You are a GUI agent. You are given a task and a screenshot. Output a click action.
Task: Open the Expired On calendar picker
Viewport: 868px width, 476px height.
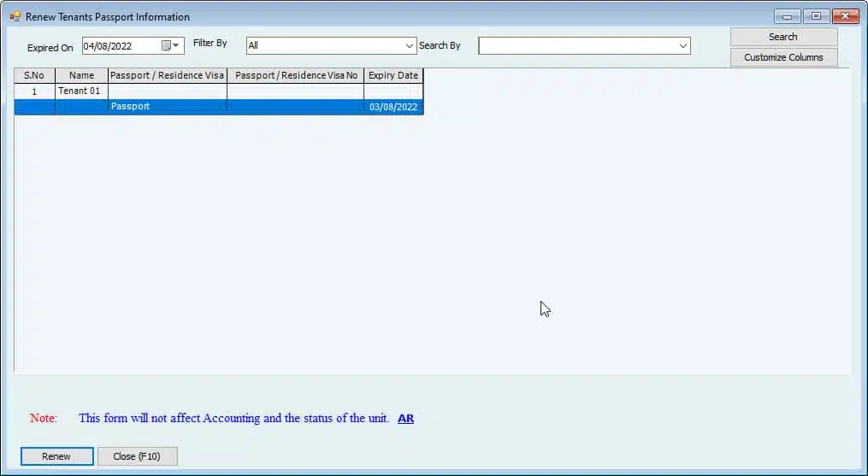coord(170,46)
